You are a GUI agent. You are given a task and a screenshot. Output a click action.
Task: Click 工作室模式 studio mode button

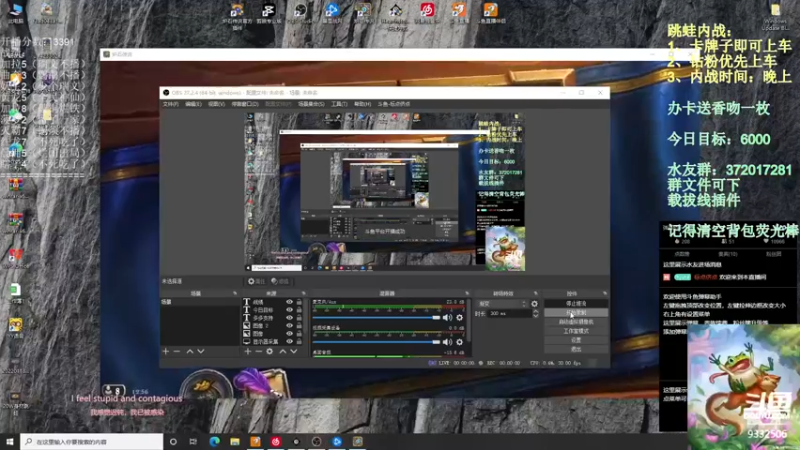(576, 331)
